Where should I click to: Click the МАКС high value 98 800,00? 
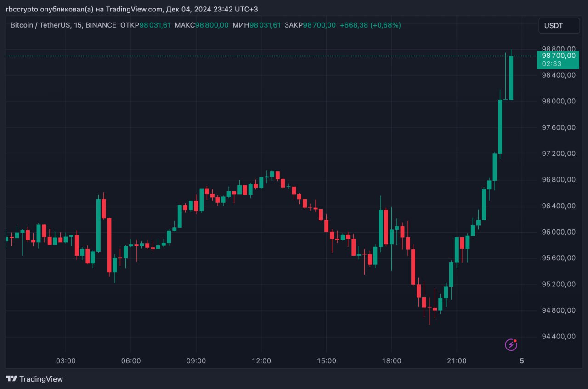(212, 25)
